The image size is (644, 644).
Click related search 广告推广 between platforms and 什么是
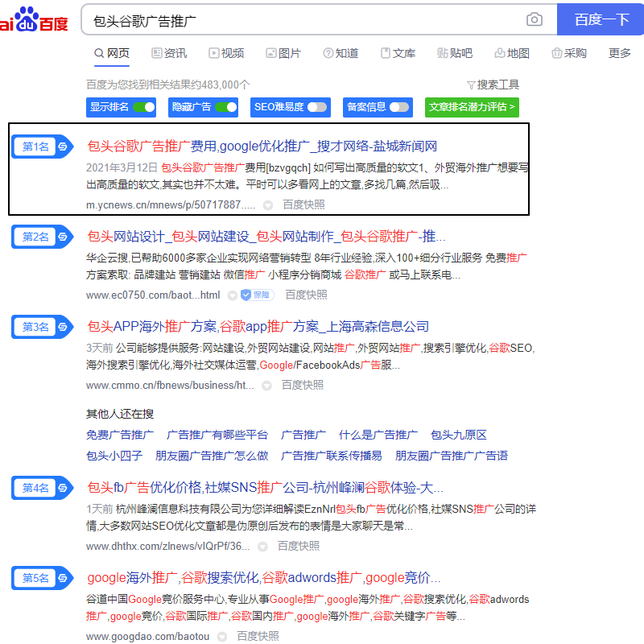click(303, 436)
